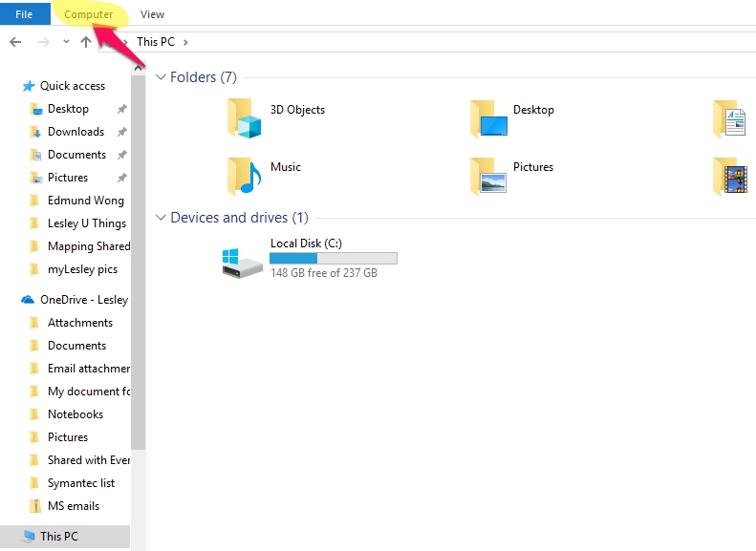This screenshot has height=551, width=756.
Task: Click the Quick access star icon
Action: point(29,86)
